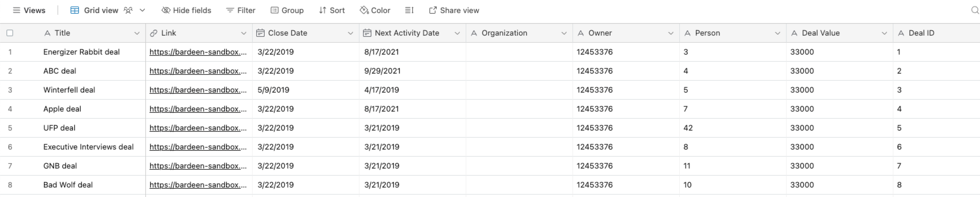Open the Bad Wolf deal link

click(198, 185)
